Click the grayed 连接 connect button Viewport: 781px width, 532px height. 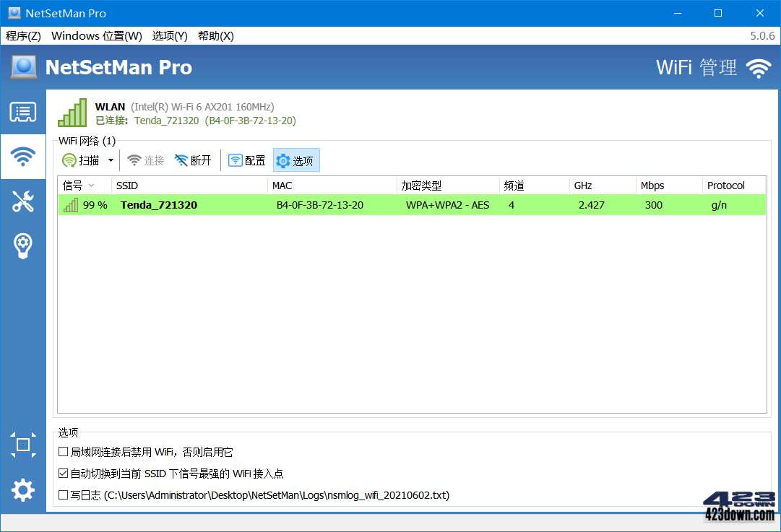pos(145,160)
